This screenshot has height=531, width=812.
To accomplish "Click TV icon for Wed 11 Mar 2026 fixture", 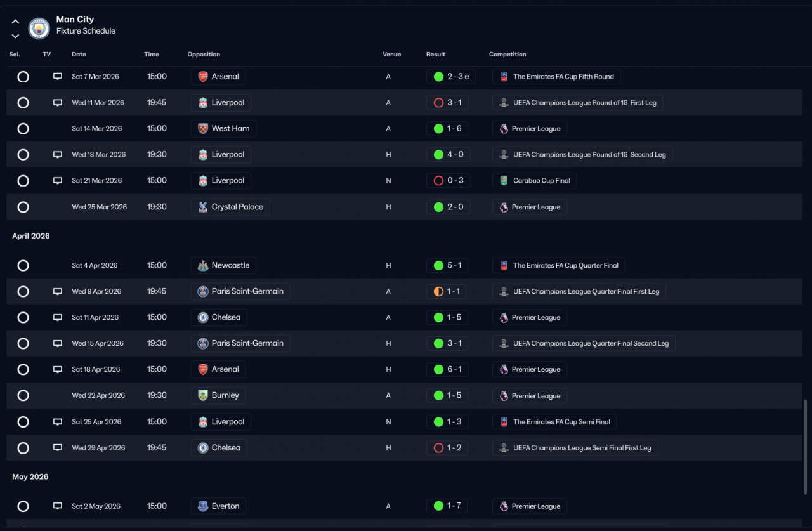I will pyautogui.click(x=58, y=103).
